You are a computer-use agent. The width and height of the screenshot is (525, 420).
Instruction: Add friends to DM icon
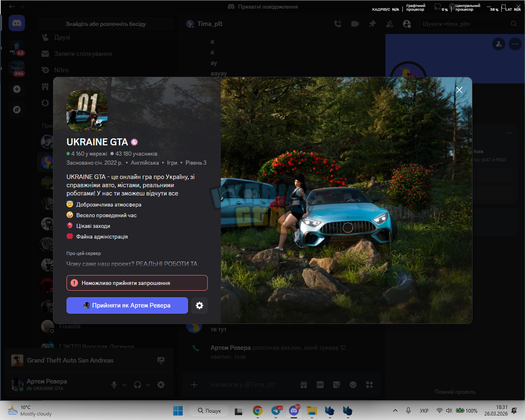[x=390, y=24]
